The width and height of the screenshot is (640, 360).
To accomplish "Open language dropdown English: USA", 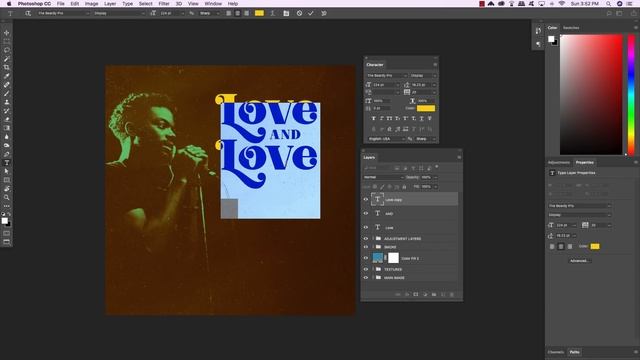I will pos(386,139).
